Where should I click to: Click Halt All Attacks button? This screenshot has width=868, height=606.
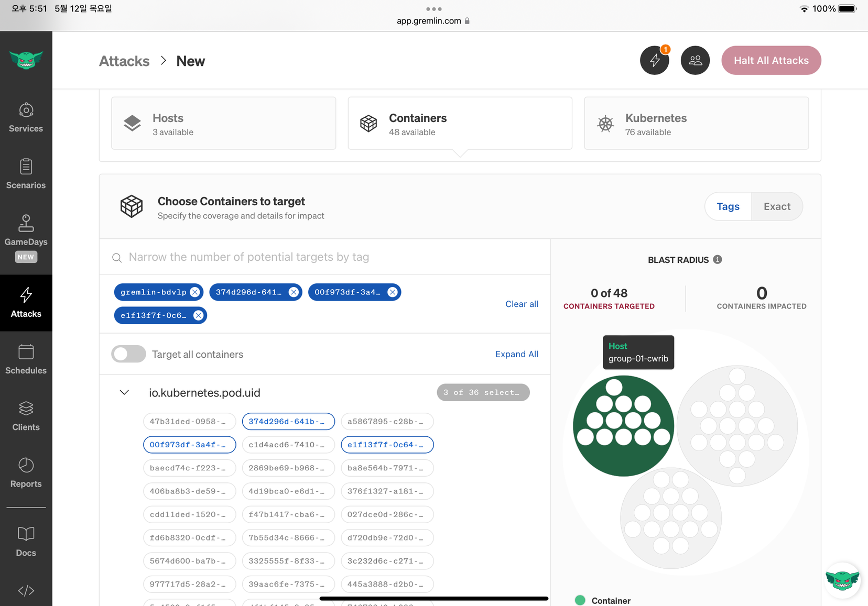click(771, 60)
